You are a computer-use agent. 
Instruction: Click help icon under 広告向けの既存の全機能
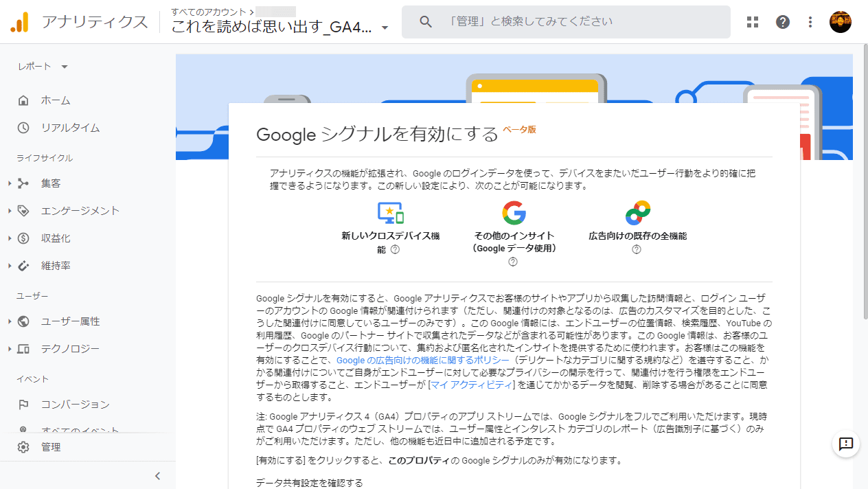(637, 249)
